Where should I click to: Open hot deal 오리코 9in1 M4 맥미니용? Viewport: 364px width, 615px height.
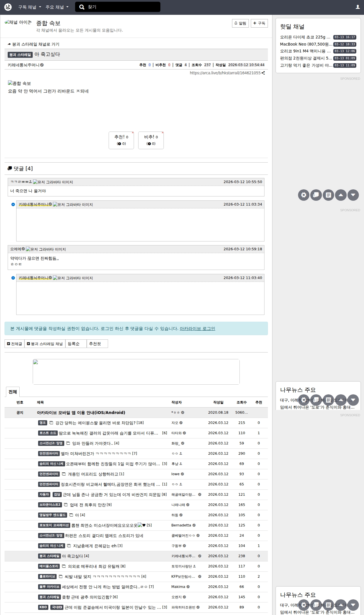click(305, 51)
